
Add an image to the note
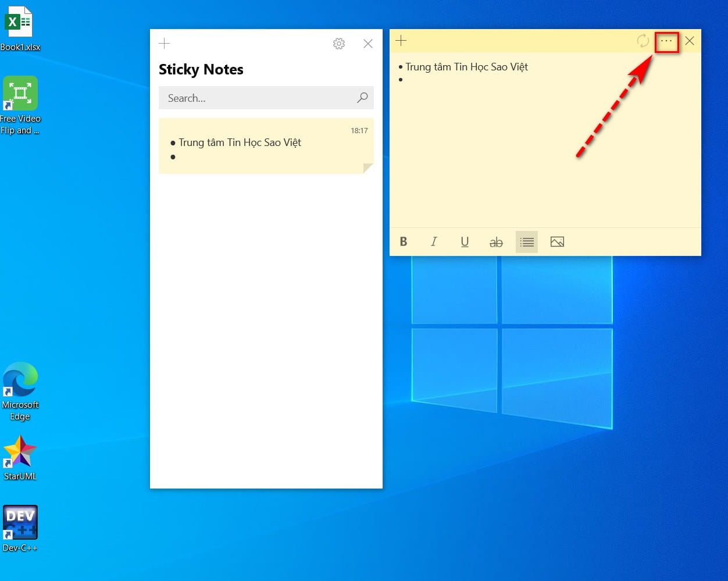tap(557, 242)
